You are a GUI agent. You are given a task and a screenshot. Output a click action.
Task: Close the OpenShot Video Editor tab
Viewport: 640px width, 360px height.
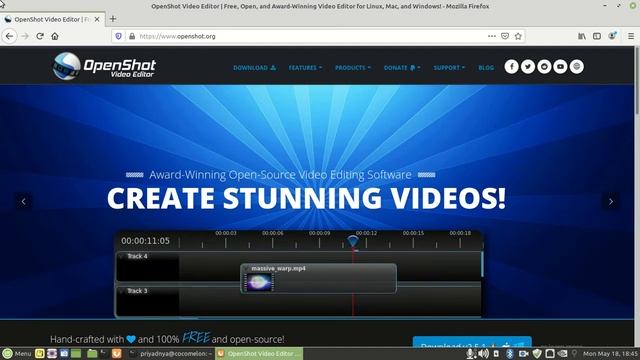coord(97,19)
